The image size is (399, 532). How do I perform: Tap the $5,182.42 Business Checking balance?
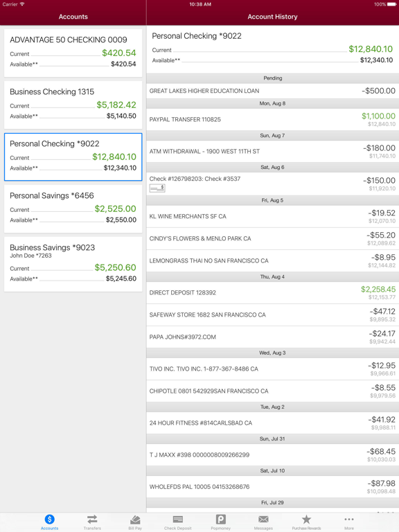(116, 105)
